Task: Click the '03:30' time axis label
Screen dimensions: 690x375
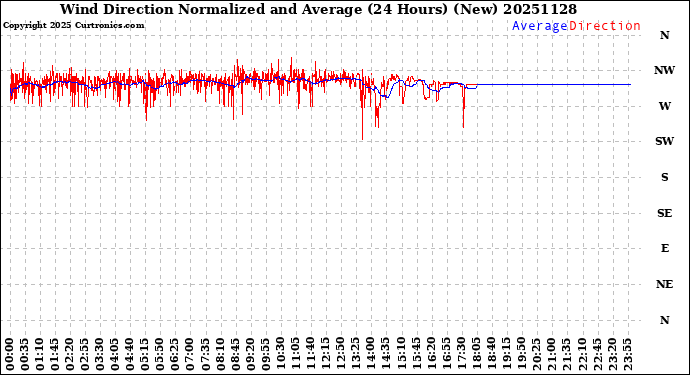Action: pos(99,355)
